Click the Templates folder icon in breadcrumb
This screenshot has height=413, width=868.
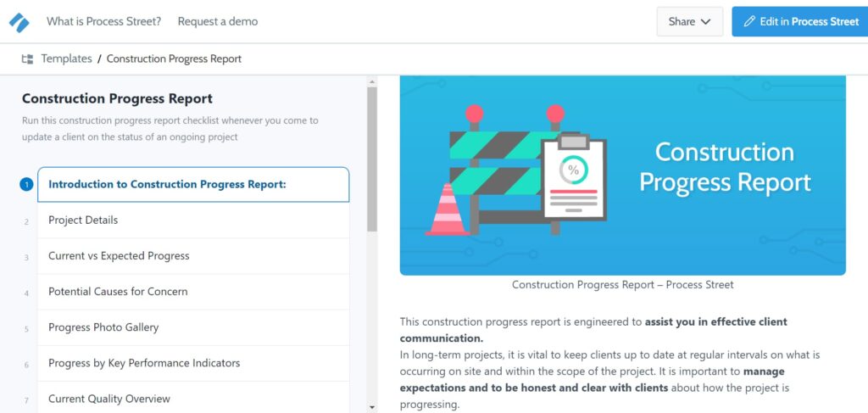tap(27, 59)
